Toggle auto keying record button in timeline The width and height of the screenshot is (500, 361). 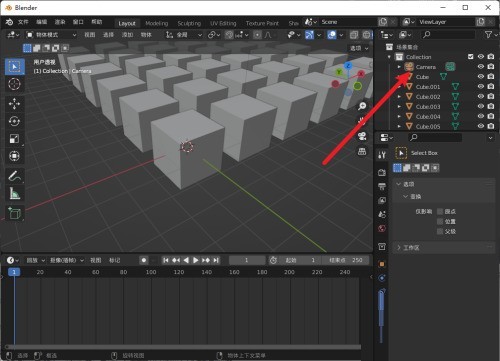(144, 260)
